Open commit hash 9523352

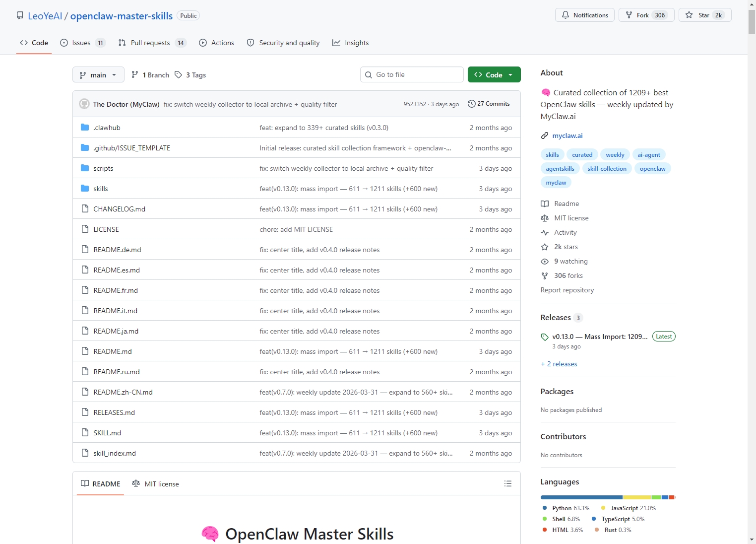click(x=415, y=104)
